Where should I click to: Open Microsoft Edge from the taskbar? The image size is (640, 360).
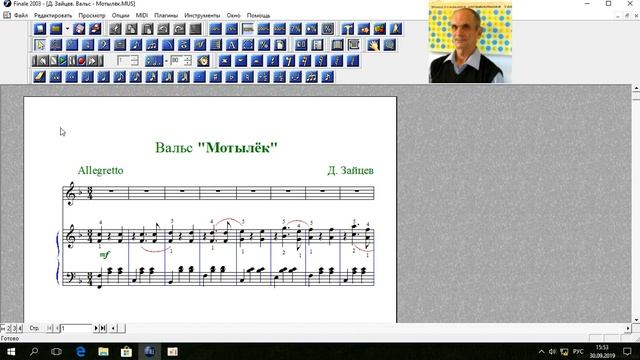click(x=80, y=351)
